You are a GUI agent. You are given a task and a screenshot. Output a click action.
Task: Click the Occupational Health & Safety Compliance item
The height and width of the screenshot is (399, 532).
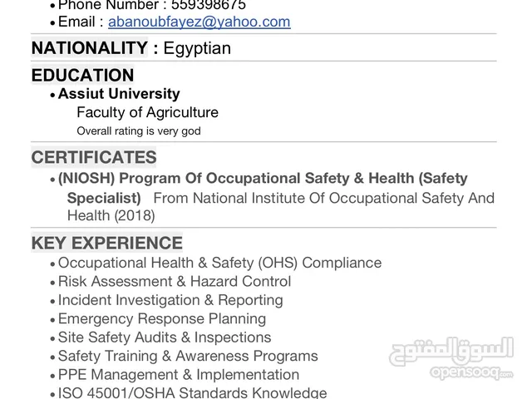219,263
